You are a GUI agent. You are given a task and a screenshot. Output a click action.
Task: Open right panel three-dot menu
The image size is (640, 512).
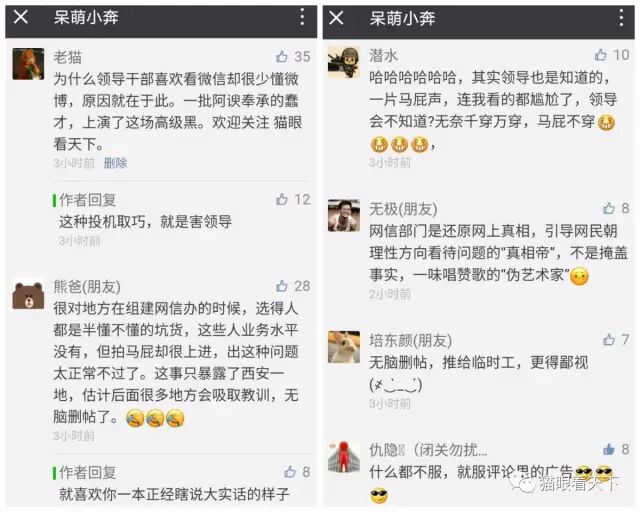[621, 18]
